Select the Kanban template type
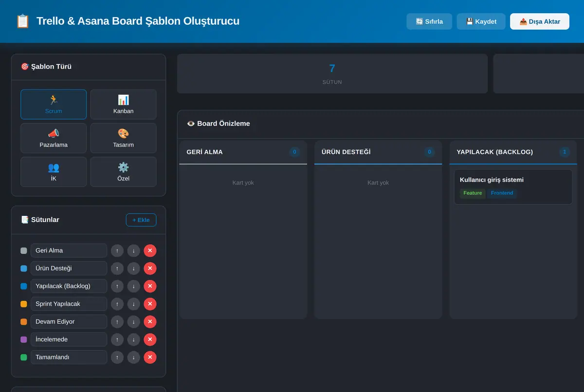This screenshot has height=392, width=584. [x=123, y=104]
